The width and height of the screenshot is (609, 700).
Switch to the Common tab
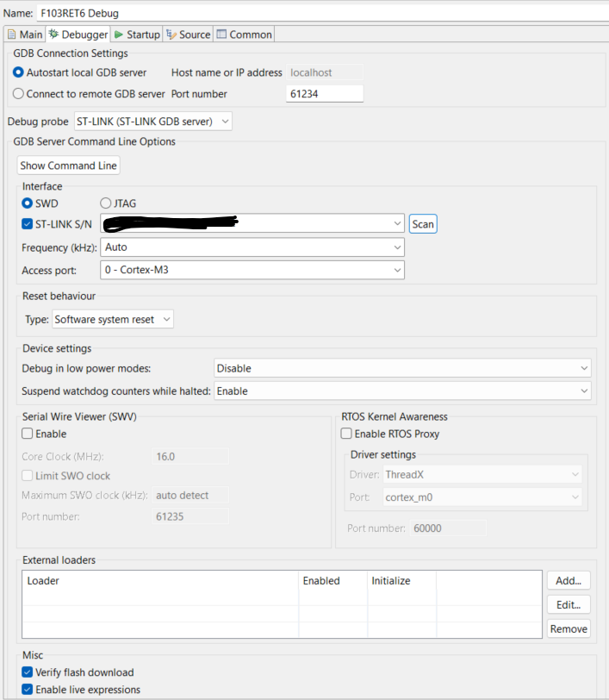(x=245, y=34)
